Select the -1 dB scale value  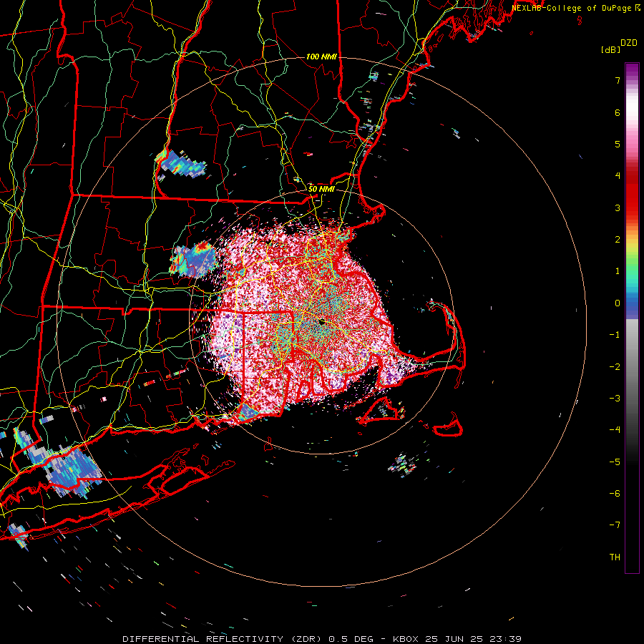coord(615,335)
